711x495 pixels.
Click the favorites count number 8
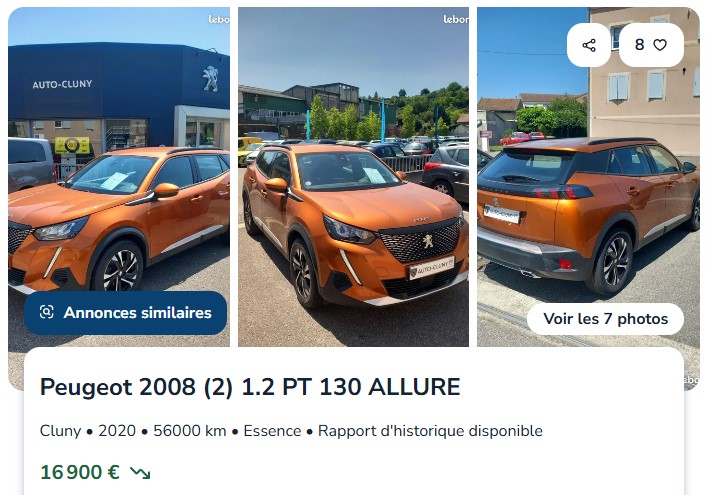pos(639,45)
